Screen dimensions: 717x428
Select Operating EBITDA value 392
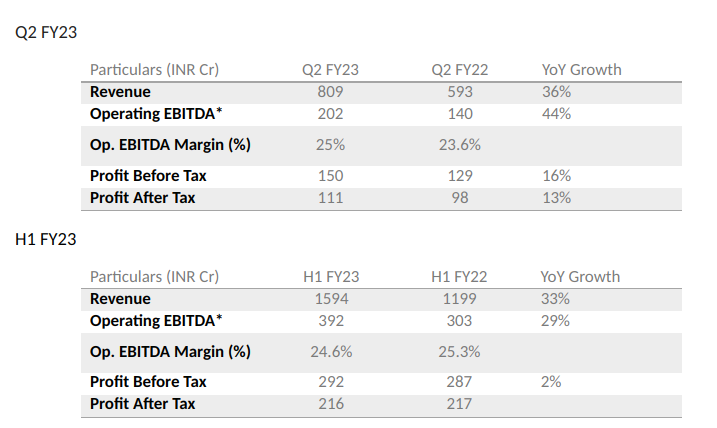pos(330,321)
